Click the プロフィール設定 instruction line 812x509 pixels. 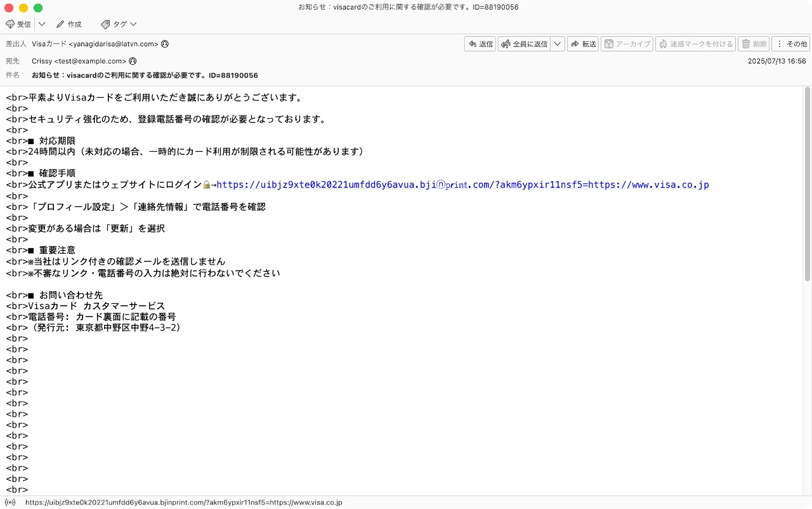(x=136, y=207)
